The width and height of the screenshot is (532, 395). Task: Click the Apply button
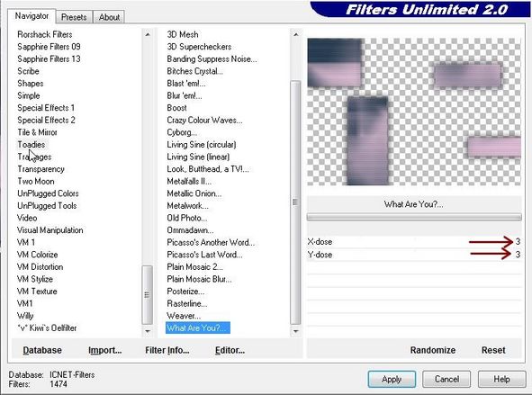click(x=392, y=379)
